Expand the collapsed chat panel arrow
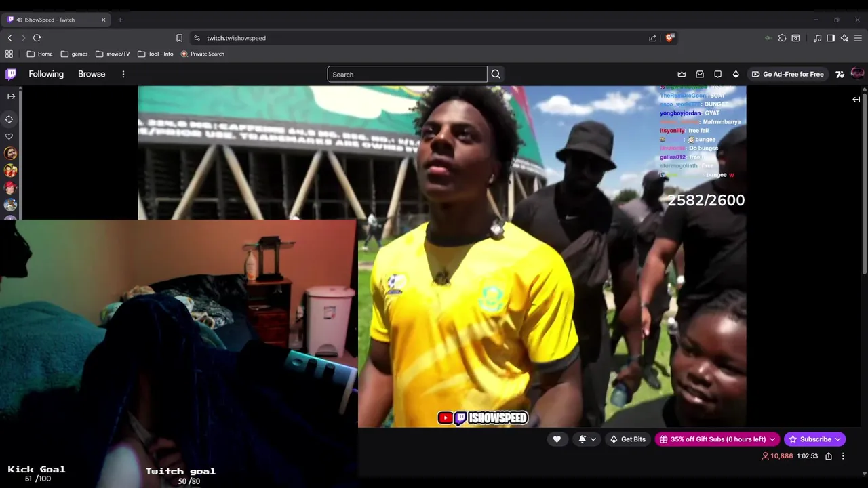Viewport: 868px width, 488px height. click(856, 100)
